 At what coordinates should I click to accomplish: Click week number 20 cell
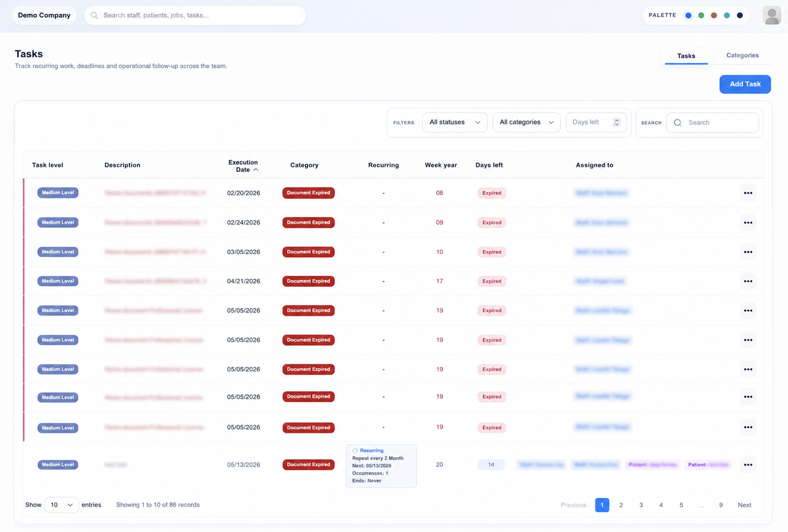point(439,465)
